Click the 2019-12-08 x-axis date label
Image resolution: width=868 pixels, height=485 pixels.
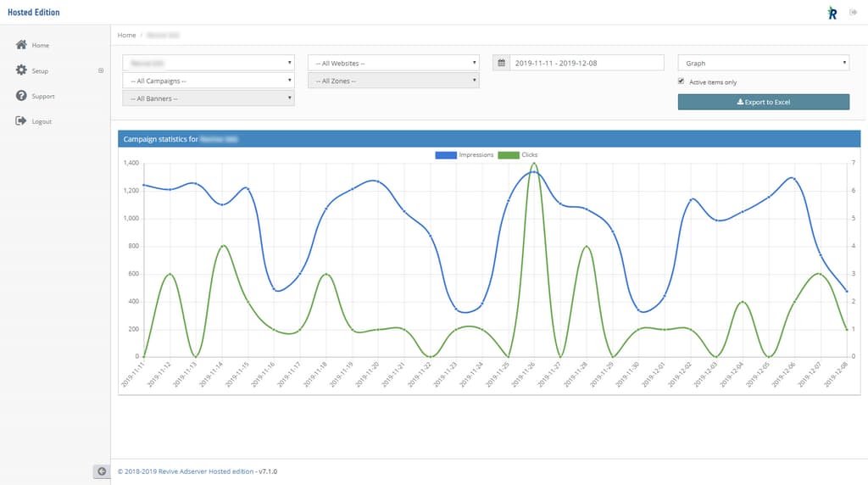836,374
